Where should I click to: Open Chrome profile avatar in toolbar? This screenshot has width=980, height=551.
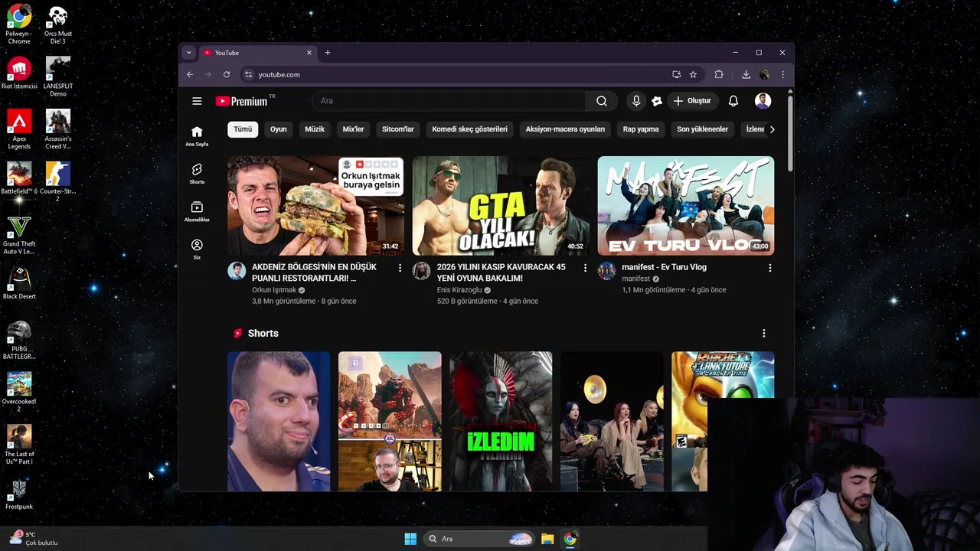(764, 74)
